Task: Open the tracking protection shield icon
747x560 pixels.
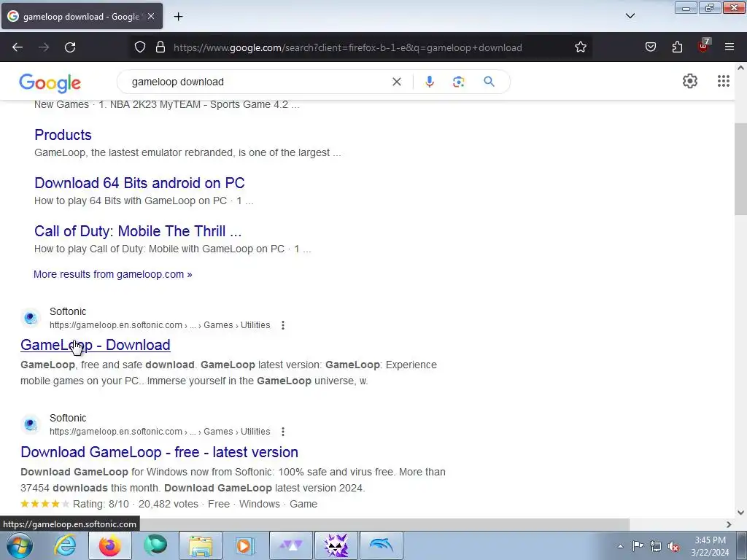Action: point(139,47)
